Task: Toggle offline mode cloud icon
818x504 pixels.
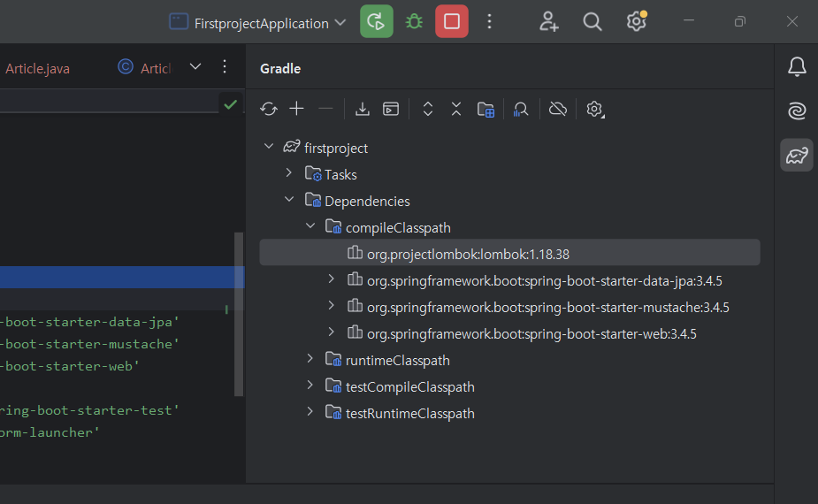Action: pyautogui.click(x=558, y=109)
